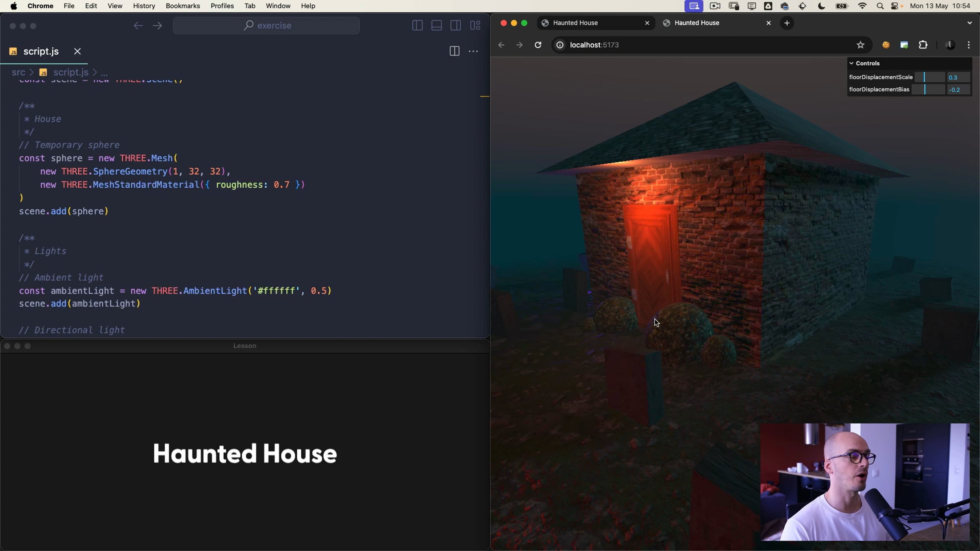
Task: Click the exercise search field
Action: coord(266,25)
